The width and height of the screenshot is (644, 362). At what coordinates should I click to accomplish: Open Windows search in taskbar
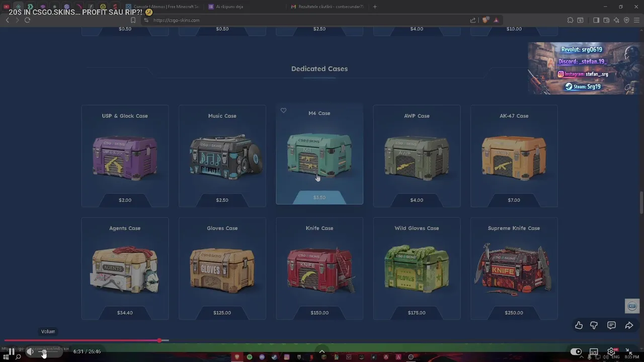coord(18,357)
